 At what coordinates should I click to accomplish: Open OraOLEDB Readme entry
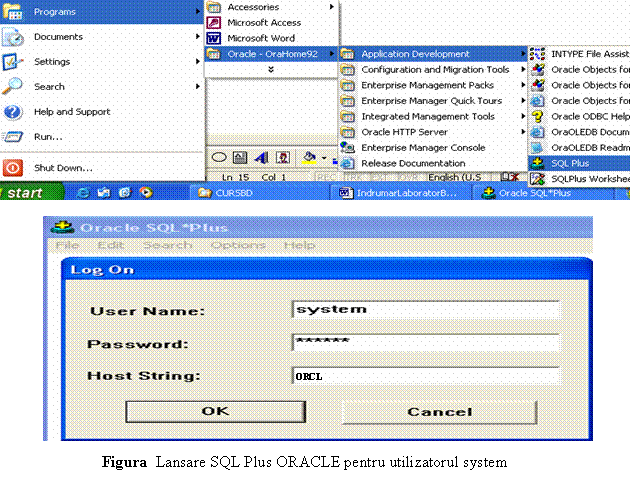[x=579, y=148]
